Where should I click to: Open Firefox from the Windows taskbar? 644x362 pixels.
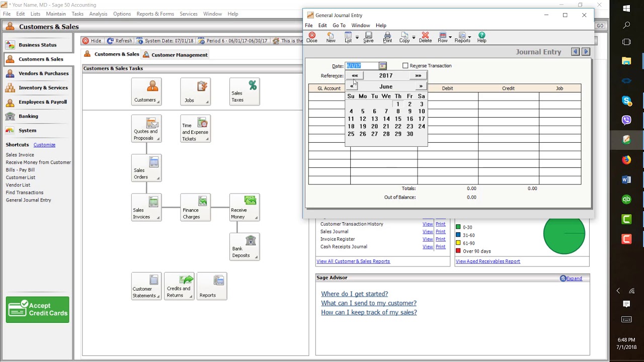(x=626, y=160)
